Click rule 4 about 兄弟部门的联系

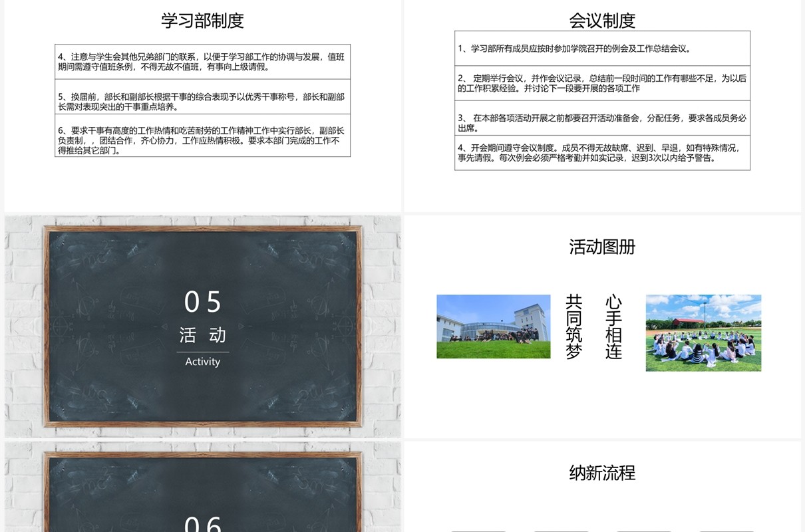202,62
